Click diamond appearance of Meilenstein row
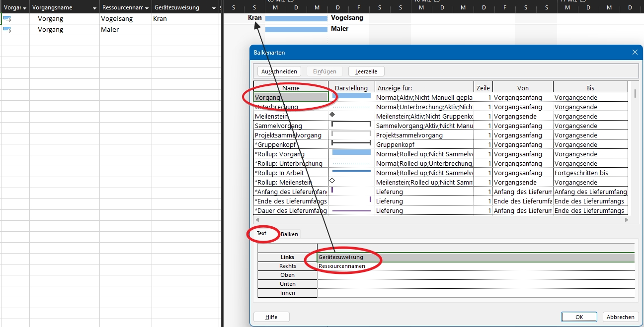Viewport: 644px width, 327px height. coord(332,115)
